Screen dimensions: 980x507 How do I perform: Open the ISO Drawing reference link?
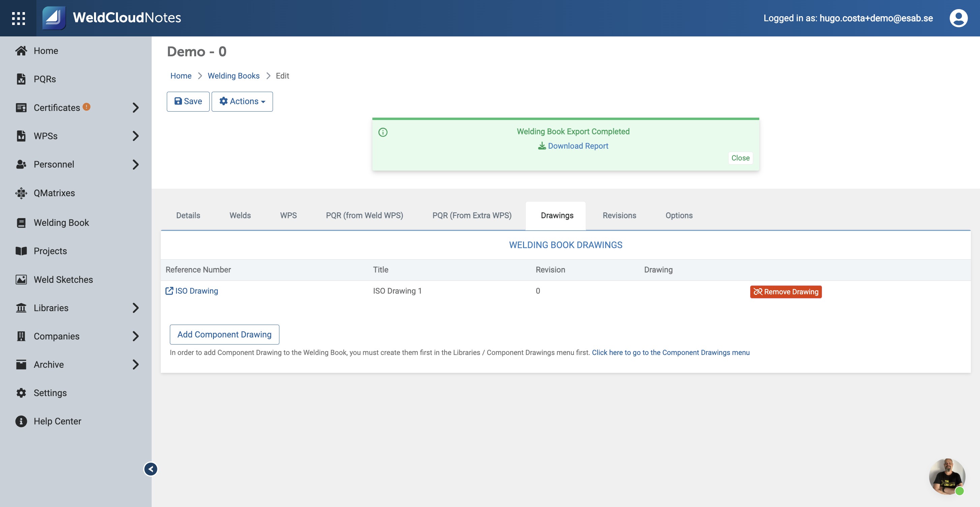[x=196, y=291]
